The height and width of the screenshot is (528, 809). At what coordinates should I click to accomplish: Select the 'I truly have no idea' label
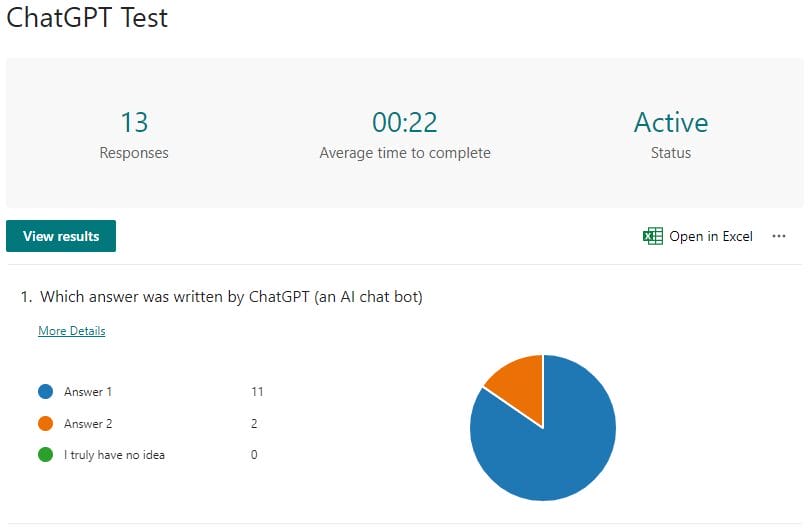pos(114,455)
